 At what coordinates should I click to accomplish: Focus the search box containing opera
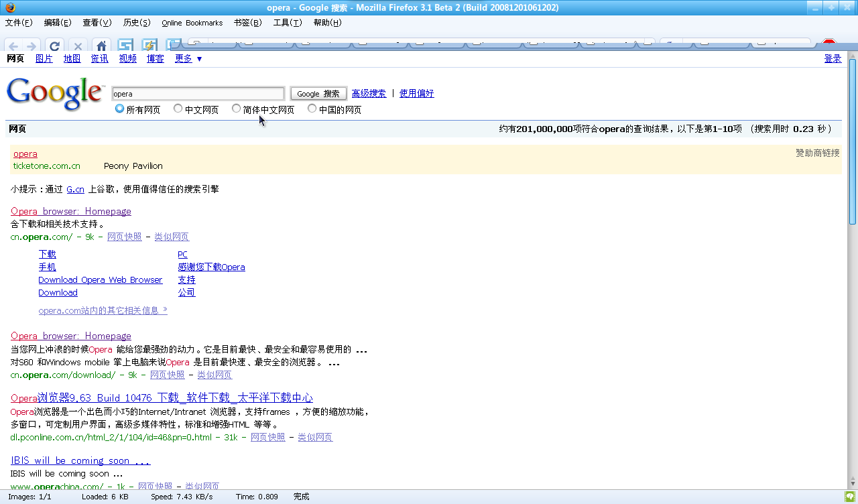pyautogui.click(x=198, y=94)
